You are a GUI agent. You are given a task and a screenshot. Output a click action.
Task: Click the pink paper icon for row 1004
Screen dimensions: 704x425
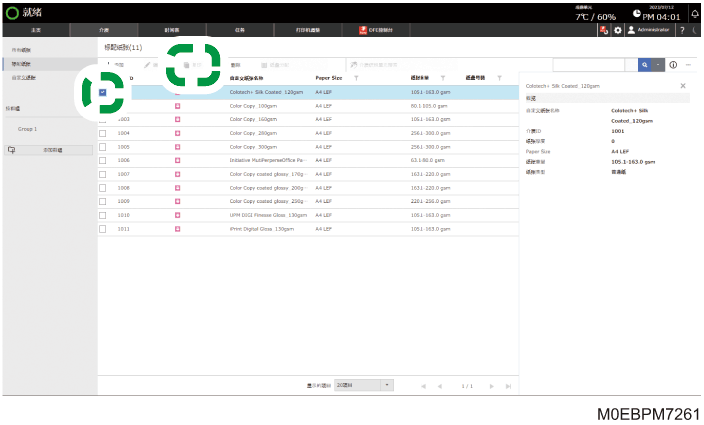click(x=177, y=133)
